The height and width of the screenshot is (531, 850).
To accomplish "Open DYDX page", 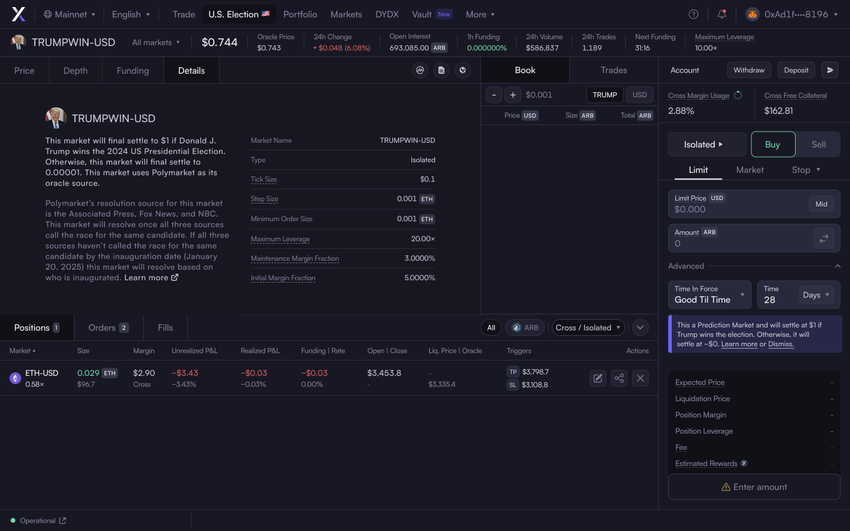I will coord(387,15).
